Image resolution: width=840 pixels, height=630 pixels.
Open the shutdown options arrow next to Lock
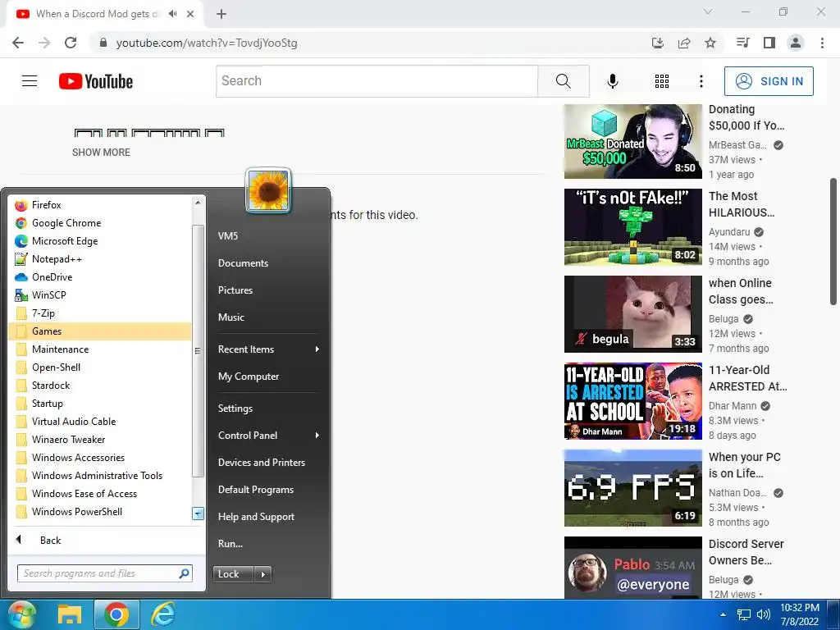(x=262, y=574)
